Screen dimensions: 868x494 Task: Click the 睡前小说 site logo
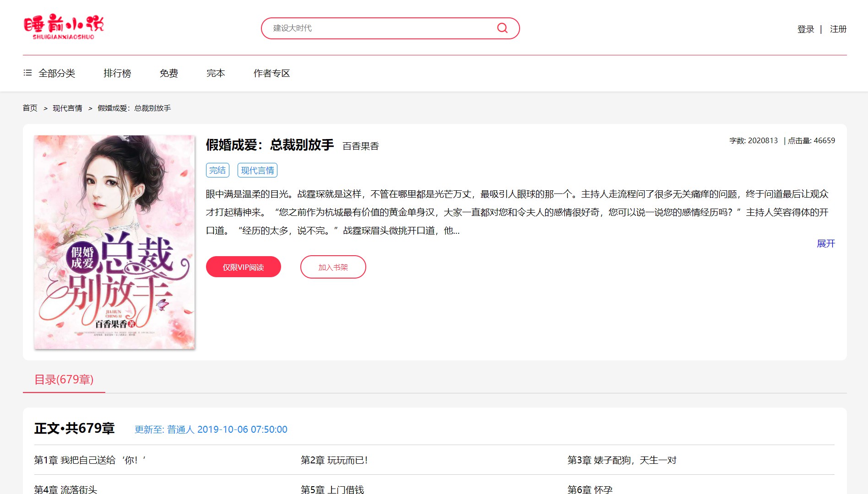pyautogui.click(x=64, y=27)
